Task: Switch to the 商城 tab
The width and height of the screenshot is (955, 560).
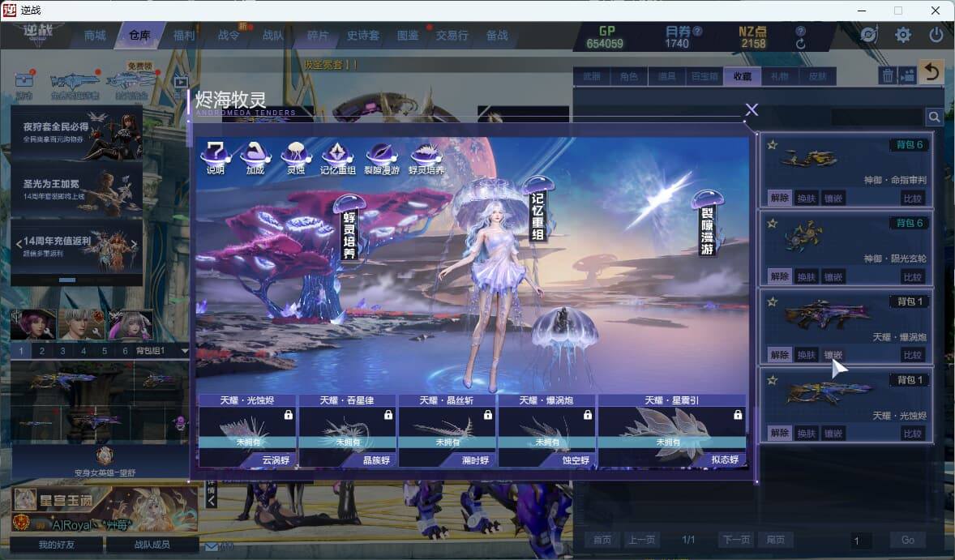Action: pyautogui.click(x=95, y=36)
